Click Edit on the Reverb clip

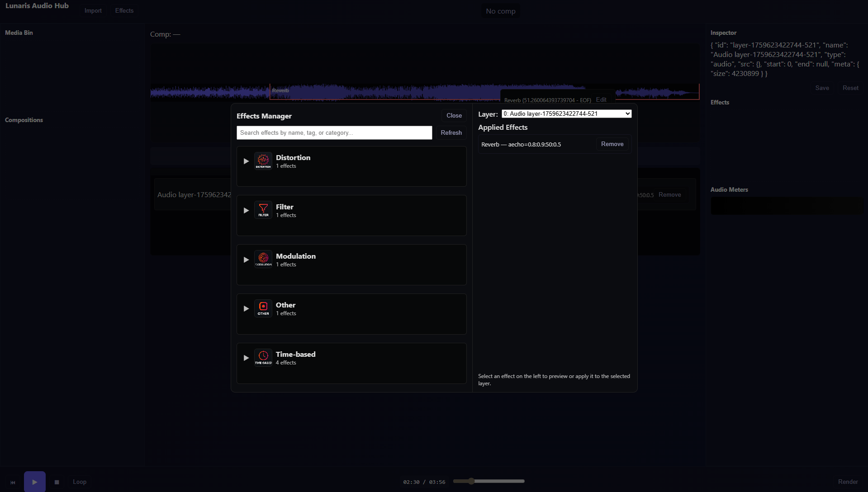click(x=601, y=99)
